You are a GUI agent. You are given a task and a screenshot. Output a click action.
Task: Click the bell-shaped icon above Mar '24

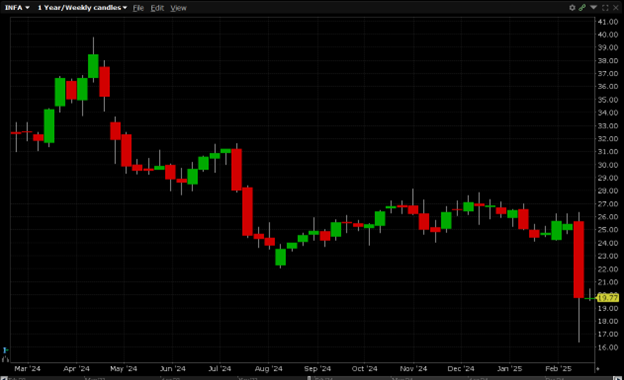pyautogui.click(x=5, y=359)
